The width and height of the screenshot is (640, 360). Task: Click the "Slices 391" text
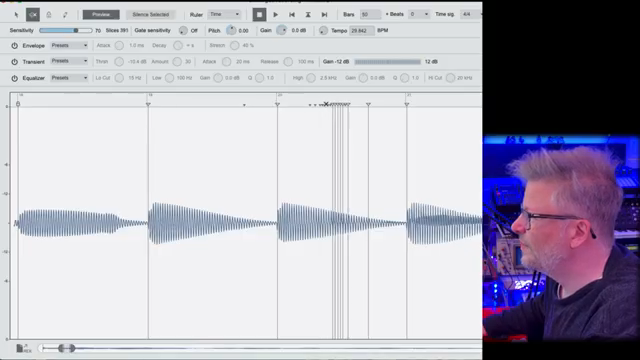pos(117,31)
